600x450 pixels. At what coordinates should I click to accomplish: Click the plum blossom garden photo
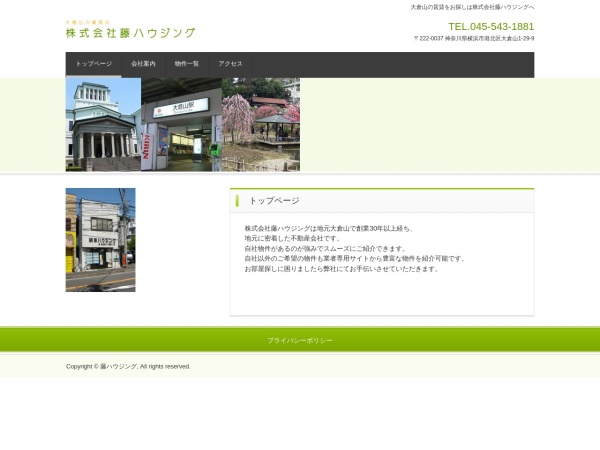[x=261, y=124]
